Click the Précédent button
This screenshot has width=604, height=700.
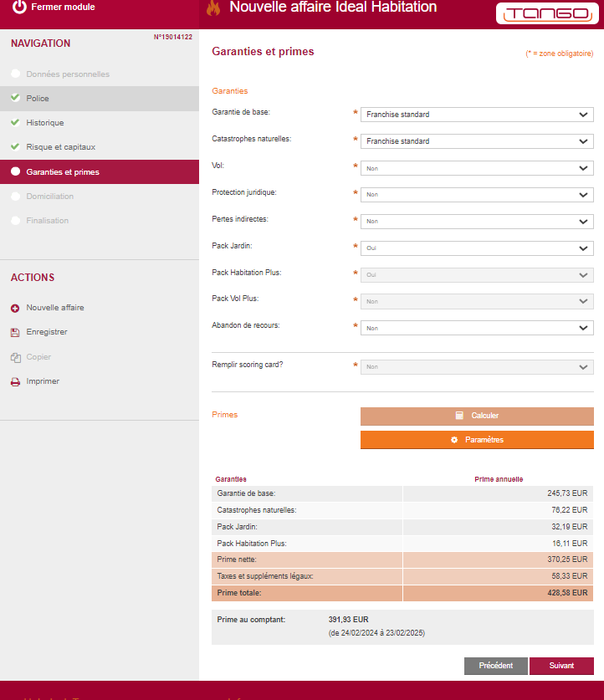click(x=495, y=666)
